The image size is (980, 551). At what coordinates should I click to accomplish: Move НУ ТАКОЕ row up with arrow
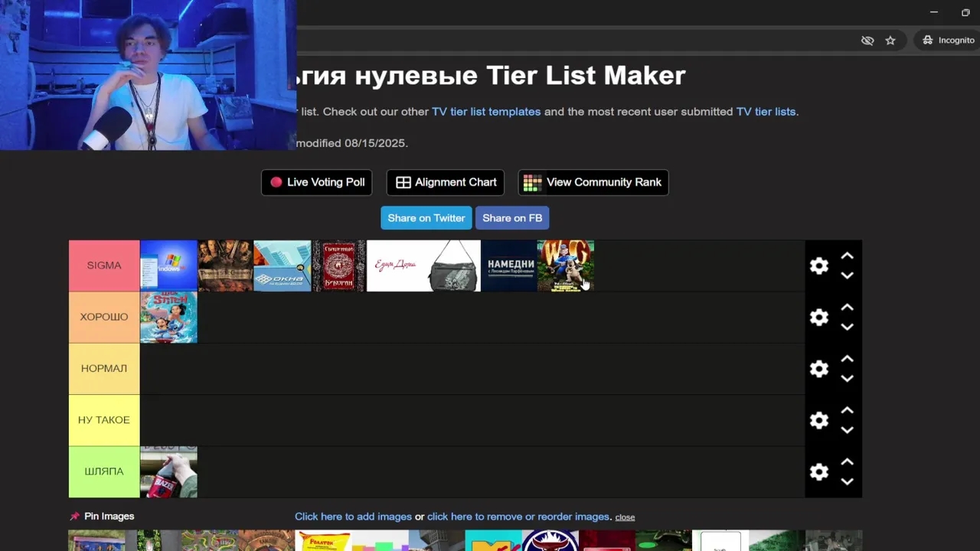tap(847, 410)
